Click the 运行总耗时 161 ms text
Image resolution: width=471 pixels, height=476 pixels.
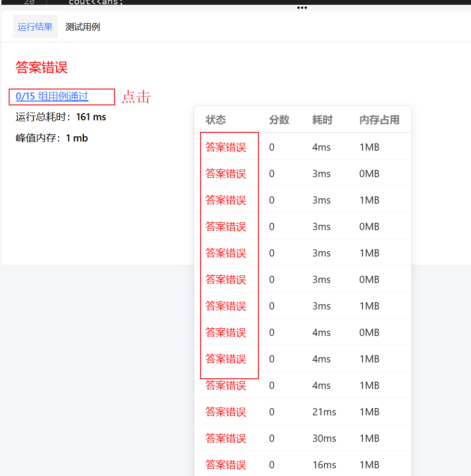tap(61, 117)
